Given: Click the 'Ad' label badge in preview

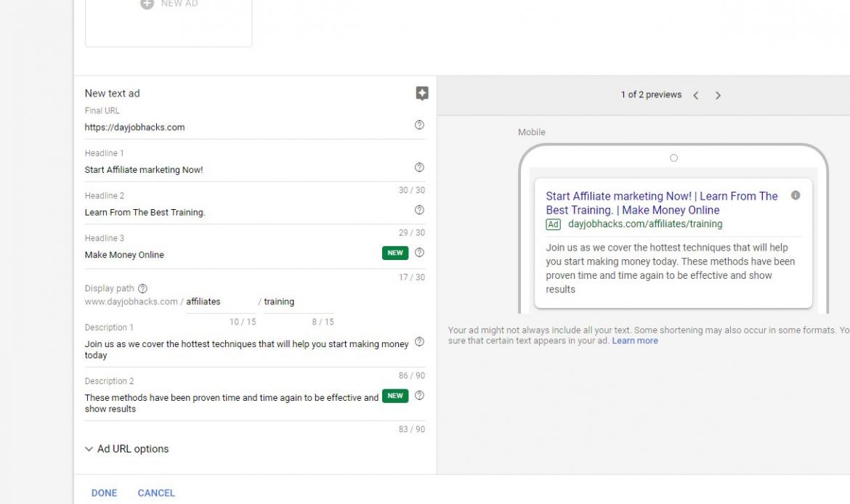Looking at the screenshot, I should pyautogui.click(x=553, y=224).
